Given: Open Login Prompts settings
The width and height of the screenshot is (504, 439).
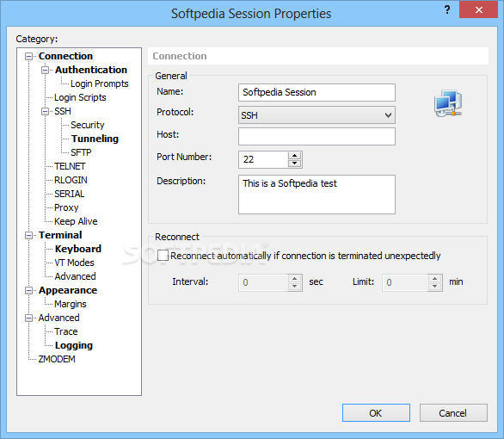Looking at the screenshot, I should [99, 83].
